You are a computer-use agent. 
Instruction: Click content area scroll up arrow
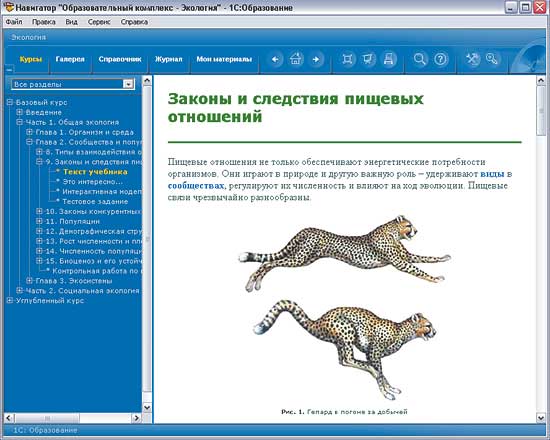pyautogui.click(x=541, y=81)
